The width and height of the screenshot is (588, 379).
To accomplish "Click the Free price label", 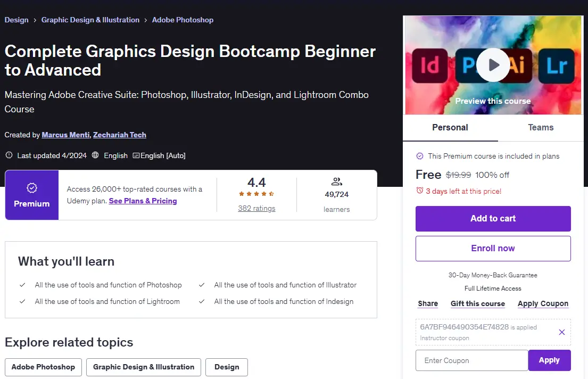I will 428,175.
